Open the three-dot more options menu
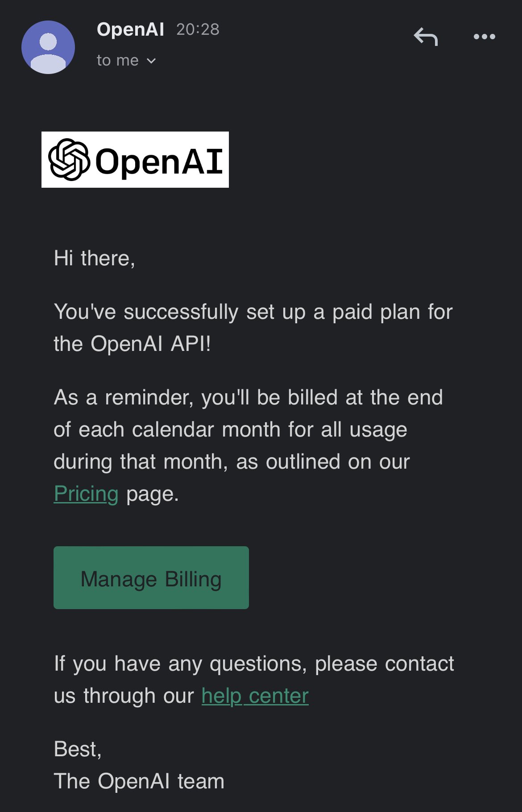The height and width of the screenshot is (812, 522). tap(484, 37)
